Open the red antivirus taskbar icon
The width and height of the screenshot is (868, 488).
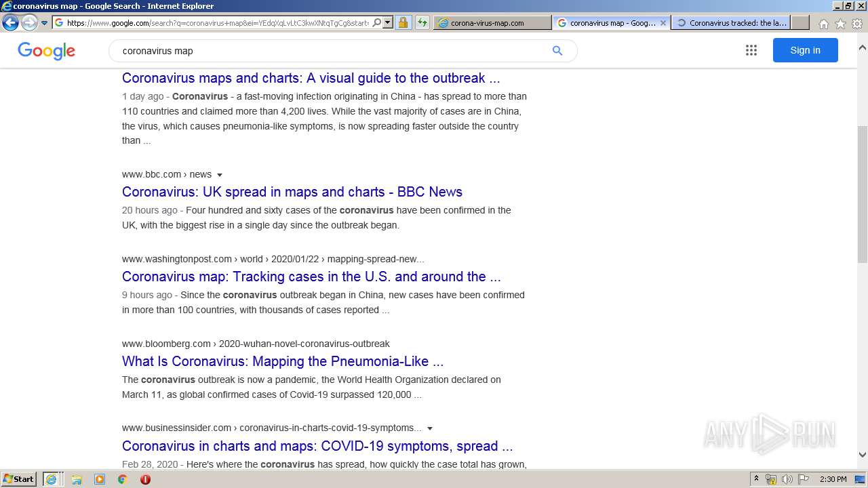[145, 479]
